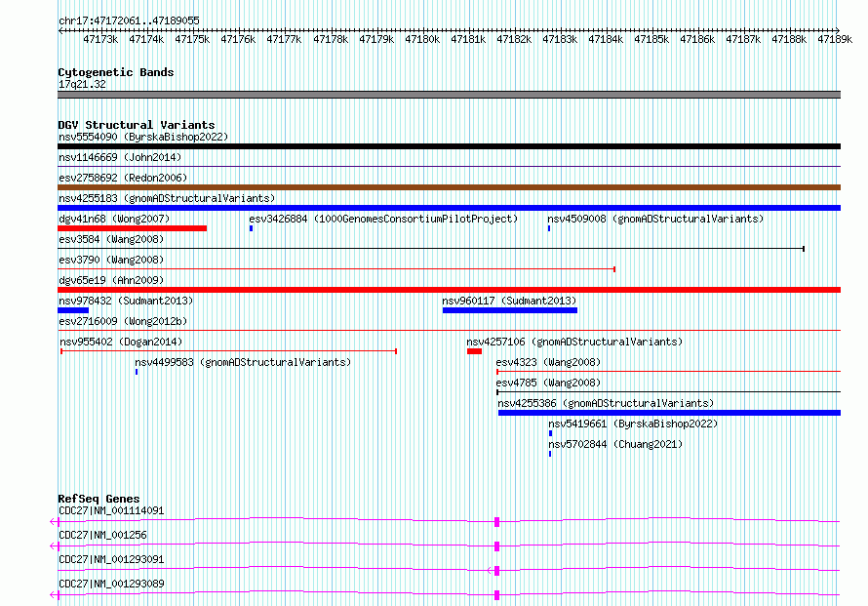Click the red esv4323 line
This screenshot has height=606, width=868.
click(x=669, y=372)
